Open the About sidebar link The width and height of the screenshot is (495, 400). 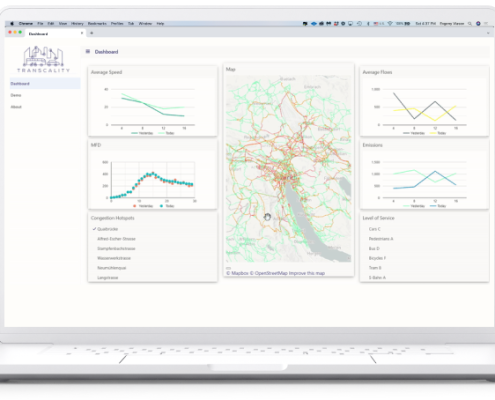[16, 107]
